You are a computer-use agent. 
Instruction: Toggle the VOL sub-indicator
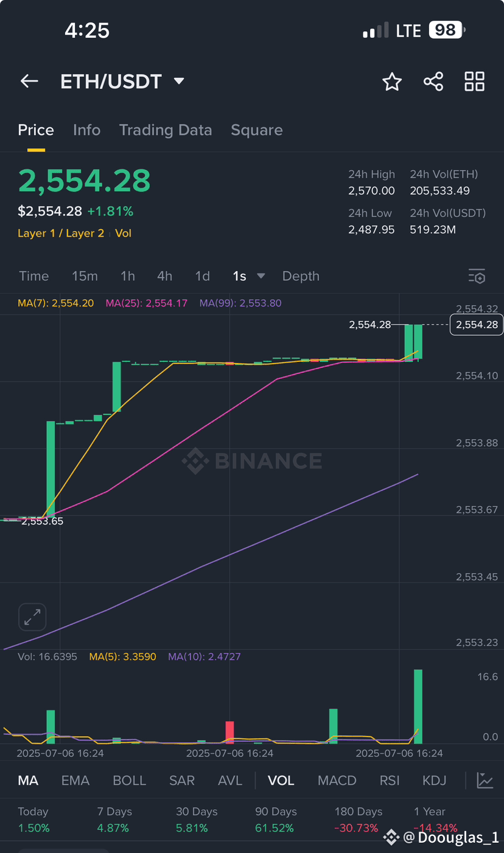click(x=281, y=780)
